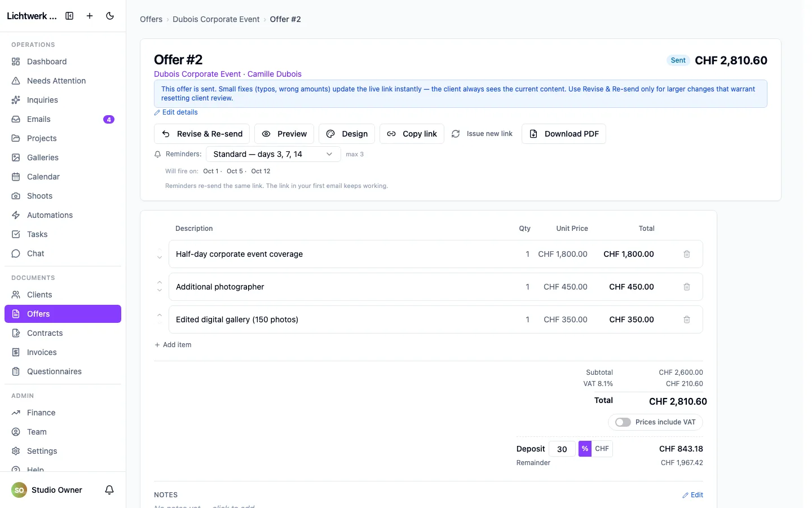Add item to the offer

pos(173,345)
